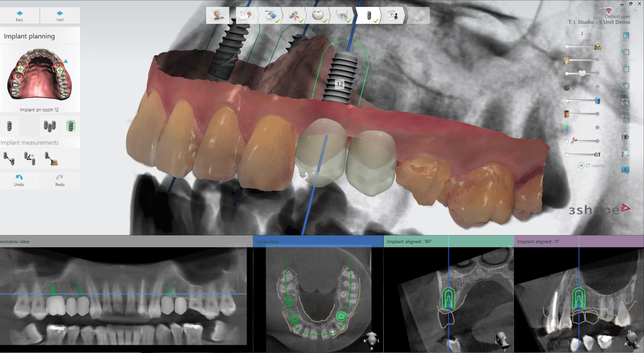
Task: Click the tooth model icon above comments
Action: (626, 153)
